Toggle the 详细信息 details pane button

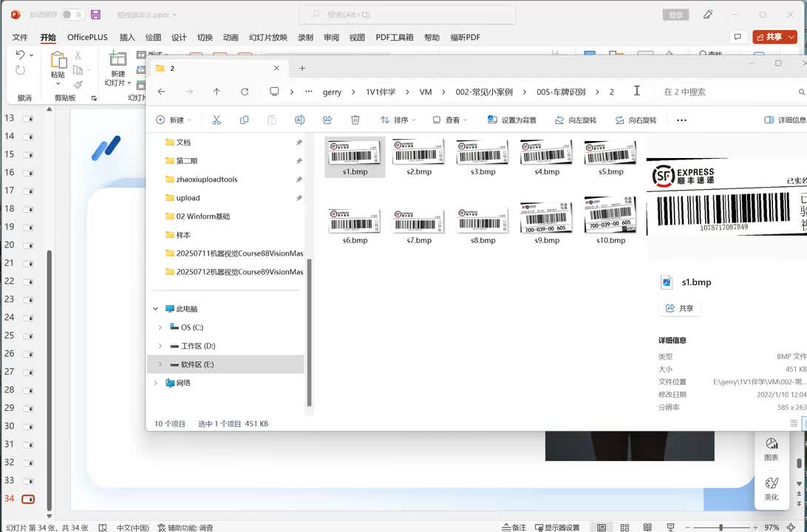tap(786, 120)
